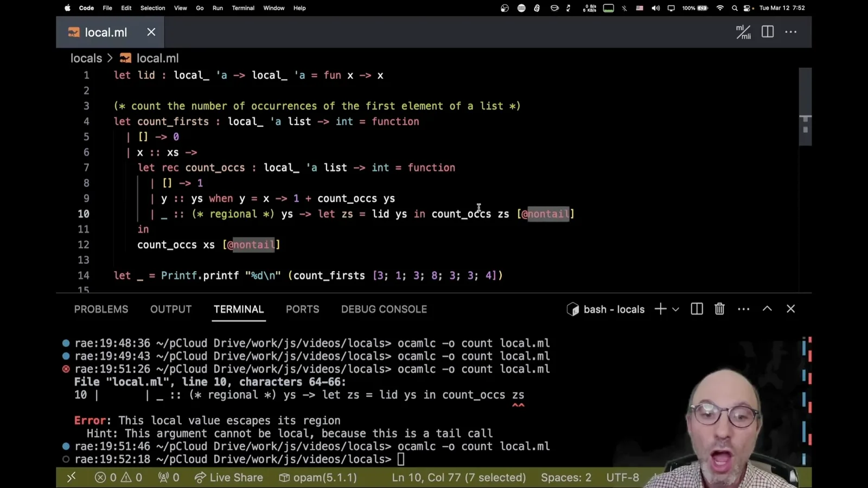The image size is (868, 488).
Task: Open forwarded ports status item
Action: point(169,477)
